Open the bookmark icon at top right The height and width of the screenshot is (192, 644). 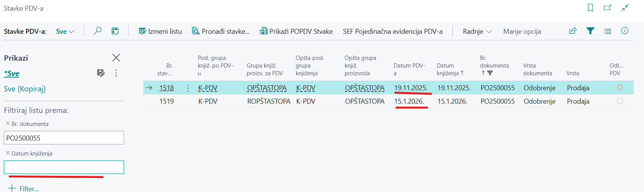pos(590,8)
